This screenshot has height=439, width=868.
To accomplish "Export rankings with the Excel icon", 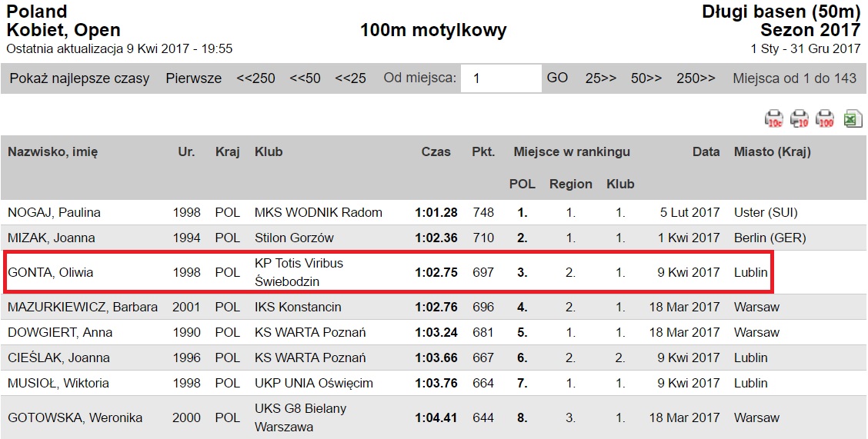I will [853, 118].
